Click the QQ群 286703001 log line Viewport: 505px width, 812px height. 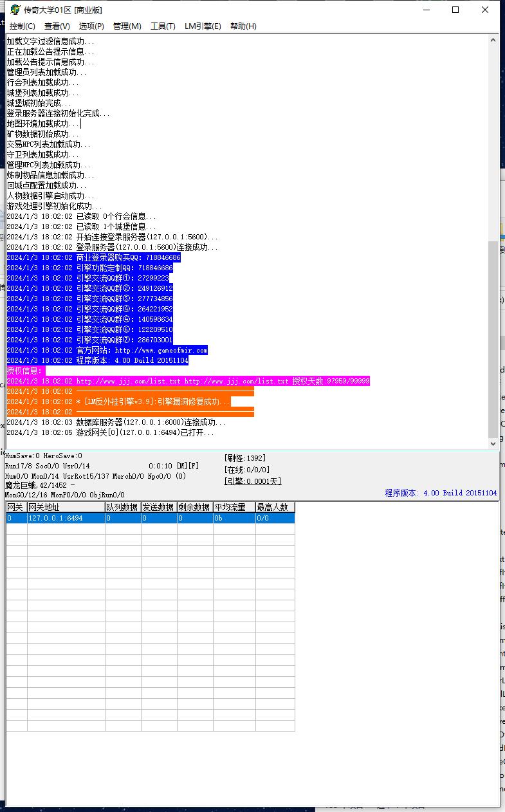[x=90, y=340]
